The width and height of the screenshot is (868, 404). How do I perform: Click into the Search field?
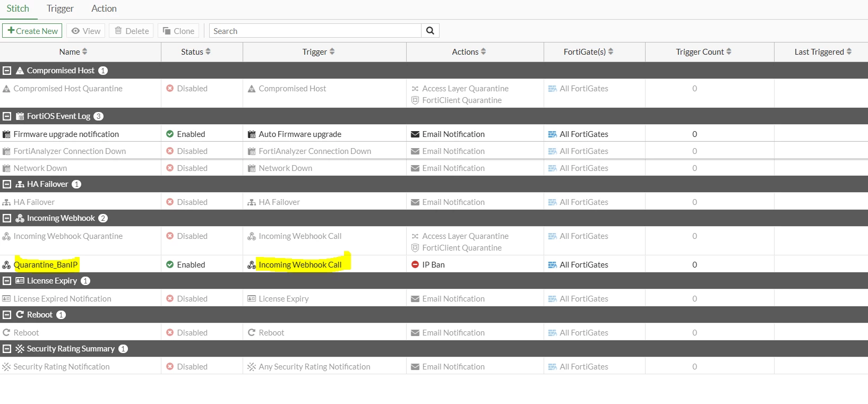pyautogui.click(x=315, y=31)
